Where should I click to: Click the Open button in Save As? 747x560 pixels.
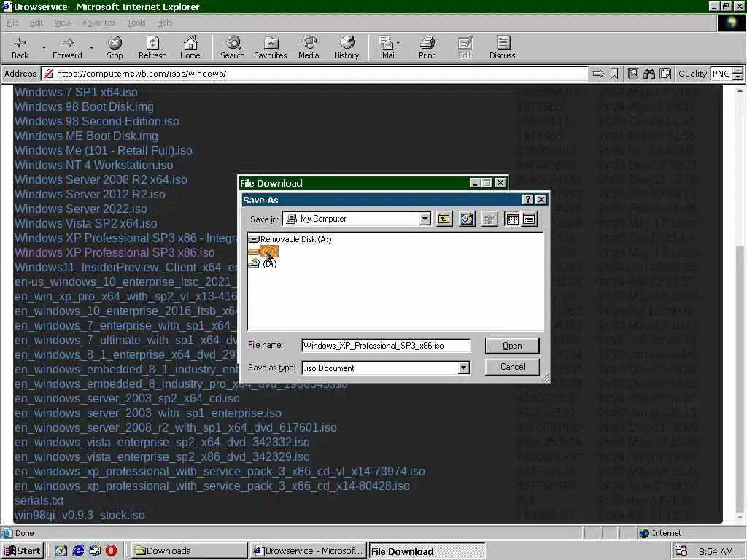(x=512, y=346)
